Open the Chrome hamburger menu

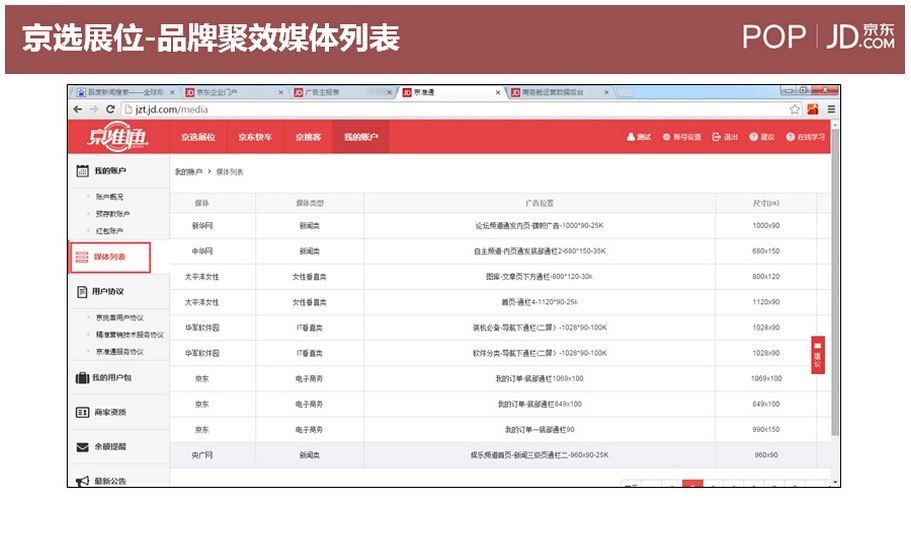point(830,109)
